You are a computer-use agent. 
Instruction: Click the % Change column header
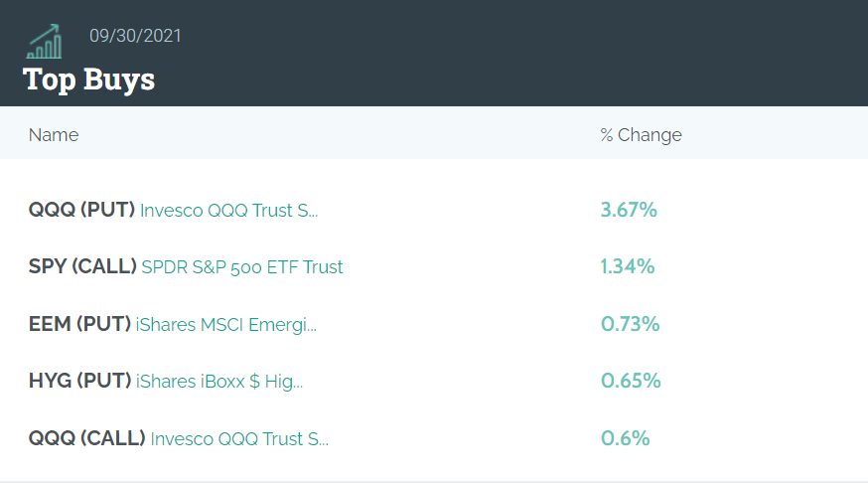[641, 134]
